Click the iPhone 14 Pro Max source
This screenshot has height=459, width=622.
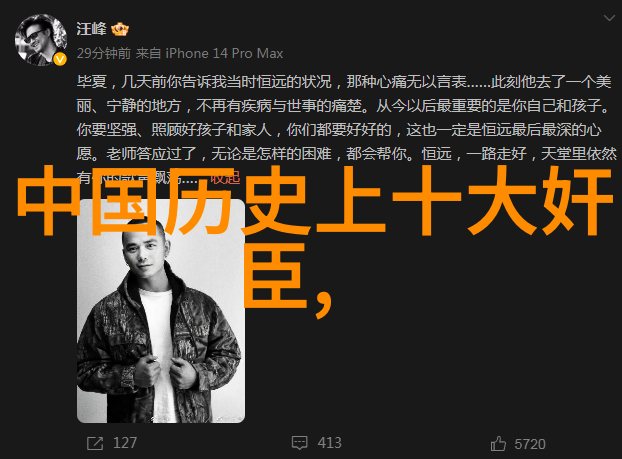point(224,53)
